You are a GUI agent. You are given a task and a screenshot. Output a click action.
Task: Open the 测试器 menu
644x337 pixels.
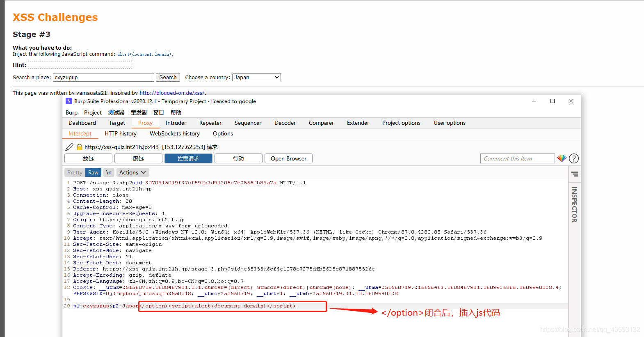(116, 112)
